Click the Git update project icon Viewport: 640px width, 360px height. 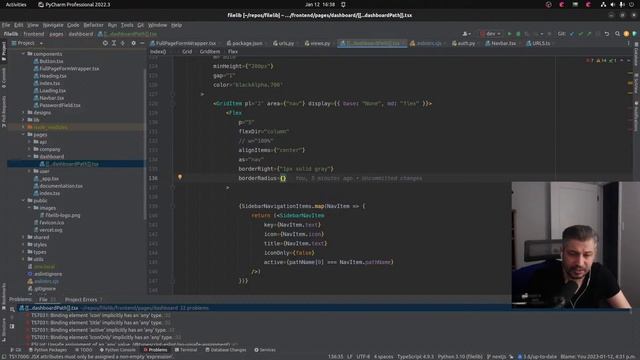point(572,34)
